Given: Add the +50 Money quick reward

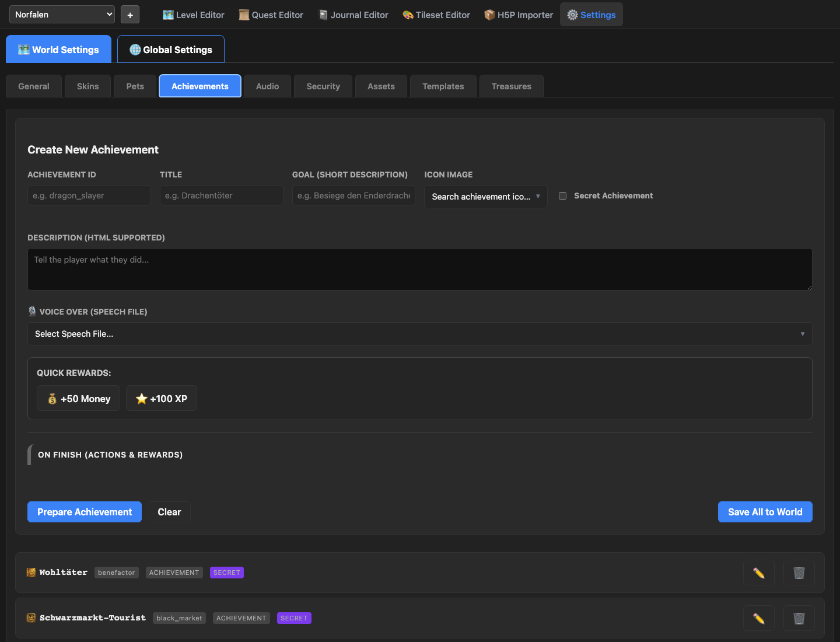Looking at the screenshot, I should point(79,399).
